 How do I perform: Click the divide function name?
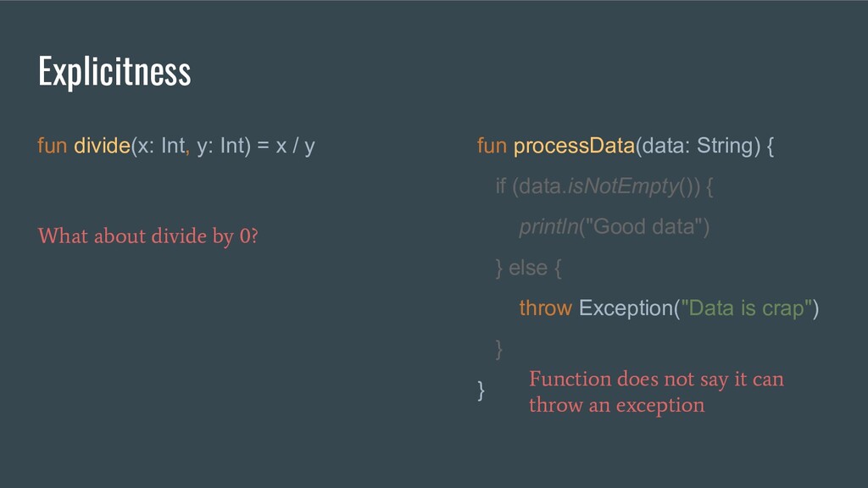coord(102,146)
